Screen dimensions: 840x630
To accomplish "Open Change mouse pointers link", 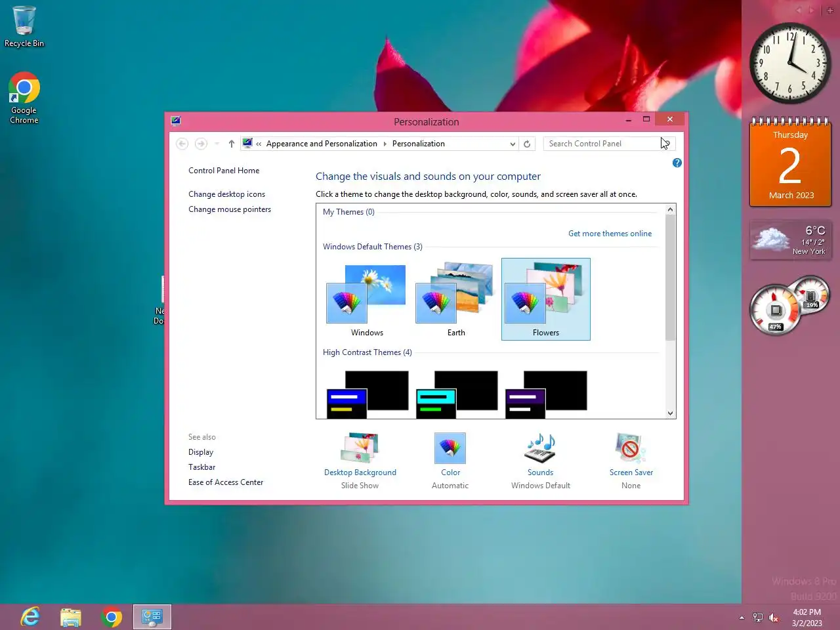I will [230, 209].
